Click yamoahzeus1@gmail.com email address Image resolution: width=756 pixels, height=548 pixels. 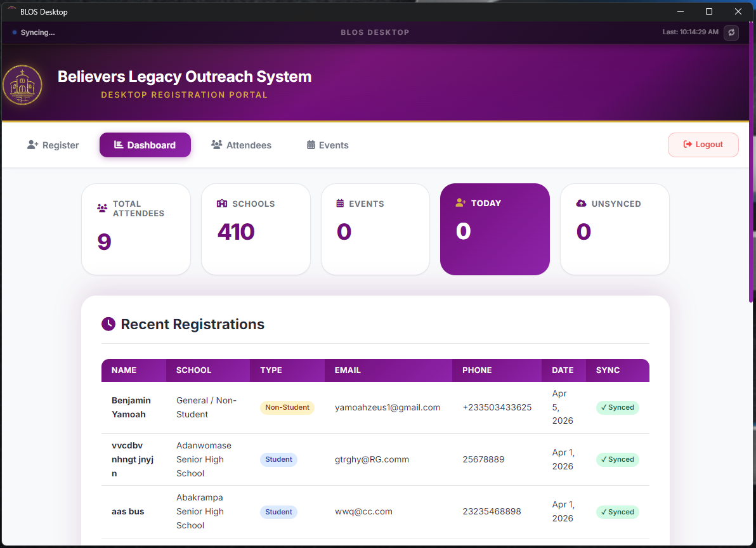[x=388, y=408]
